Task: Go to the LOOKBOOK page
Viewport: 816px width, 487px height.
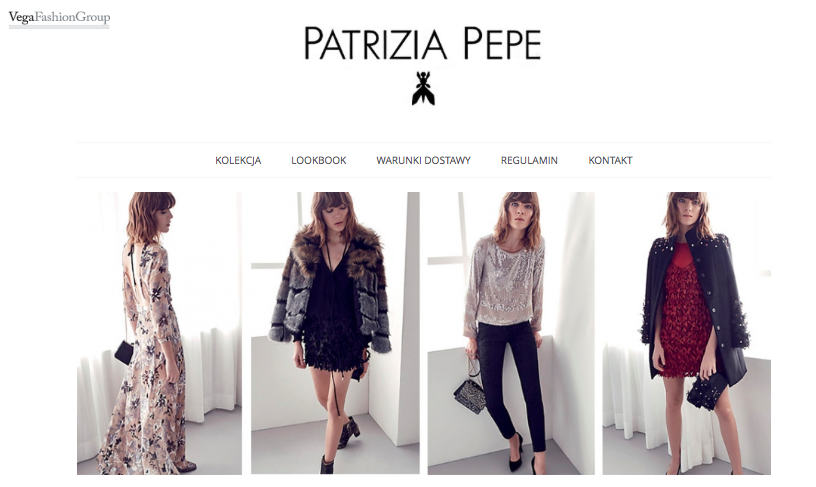Action: (x=318, y=160)
